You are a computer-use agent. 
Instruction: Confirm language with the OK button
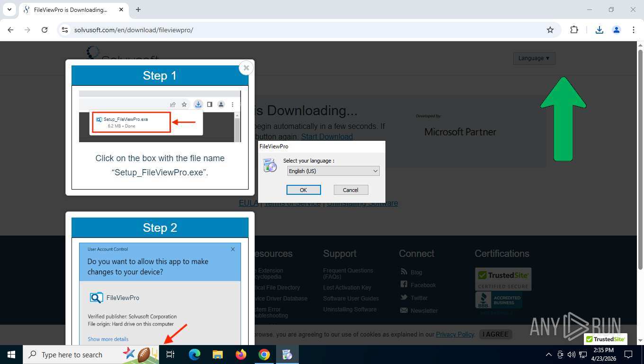[x=304, y=190]
